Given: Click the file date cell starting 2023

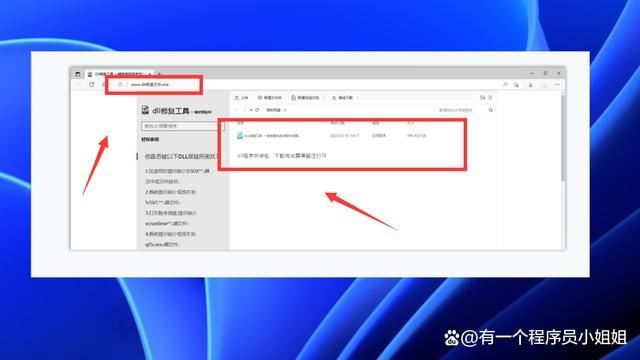Looking at the screenshot, I should click(344, 136).
